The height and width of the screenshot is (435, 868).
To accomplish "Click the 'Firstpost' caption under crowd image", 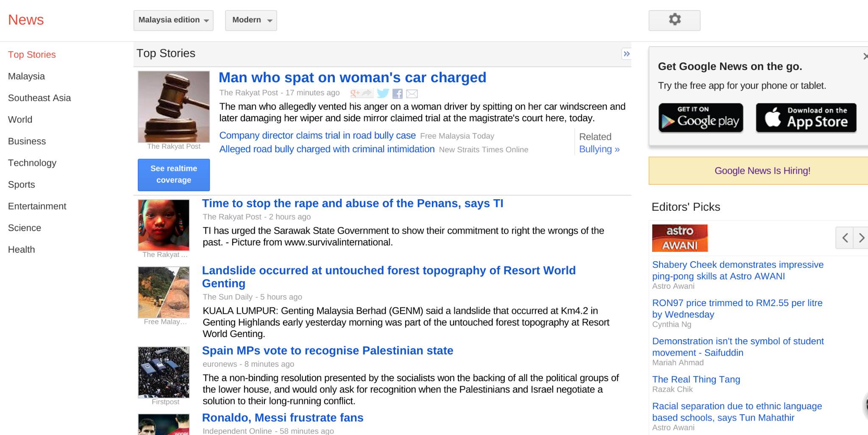I will (165, 402).
